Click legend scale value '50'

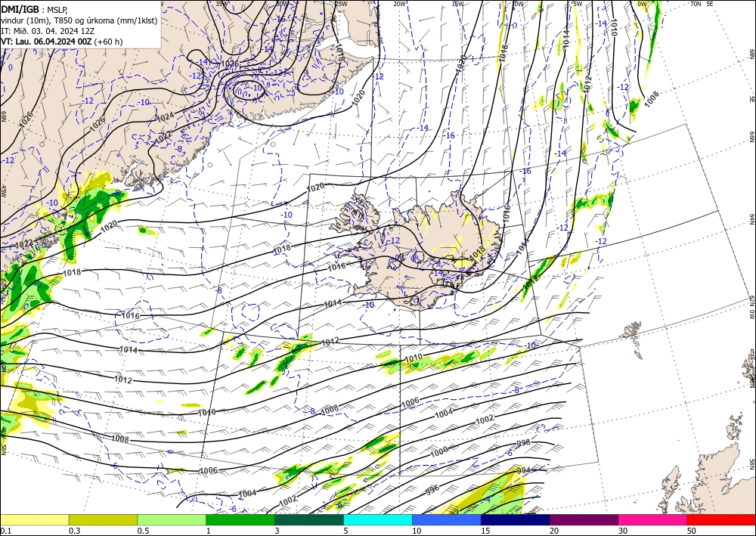(x=692, y=531)
